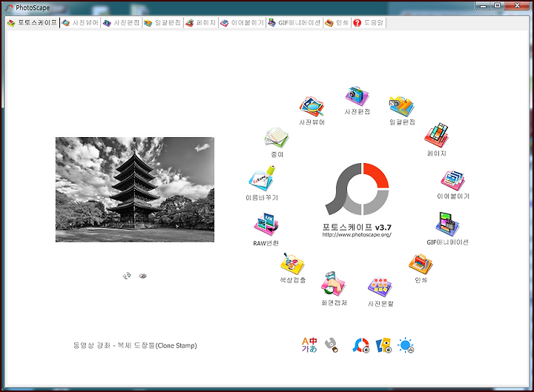The height and width of the screenshot is (392, 534).
Task: Toggle the eye icon below the photo
Action: [142, 276]
